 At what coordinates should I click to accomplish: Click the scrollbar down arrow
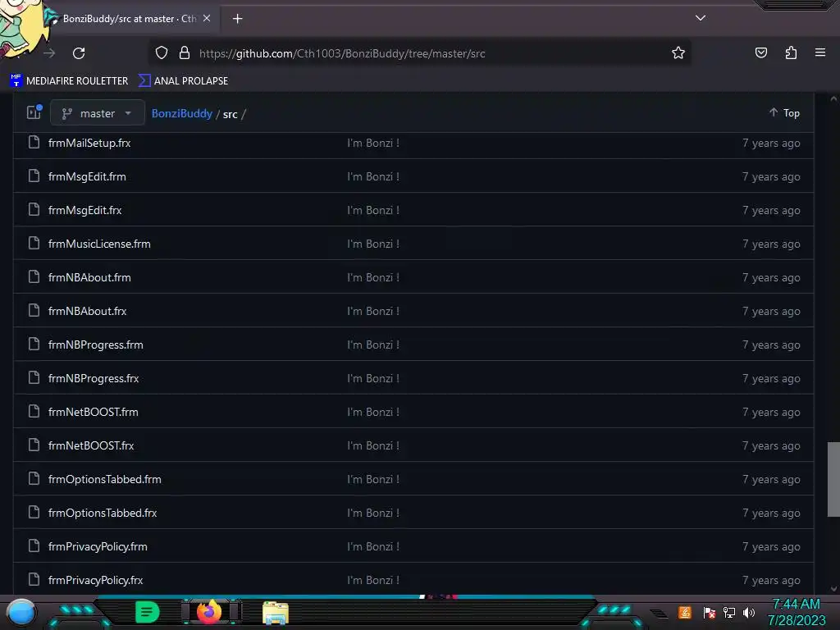[x=833, y=589]
